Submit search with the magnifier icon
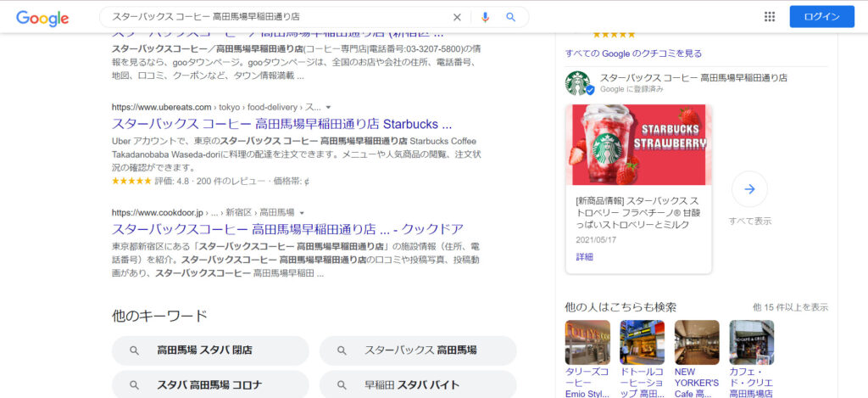Image resolution: width=868 pixels, height=398 pixels. (510, 17)
